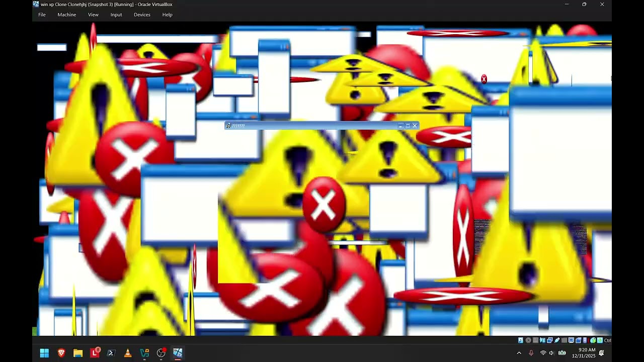Click the keyboard capture arrow status icon
This screenshot has height=362, width=644.
click(x=600, y=340)
